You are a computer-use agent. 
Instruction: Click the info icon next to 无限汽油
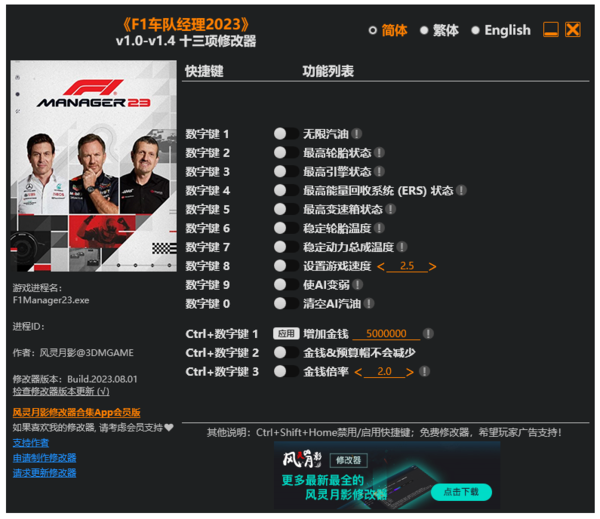[x=357, y=134]
